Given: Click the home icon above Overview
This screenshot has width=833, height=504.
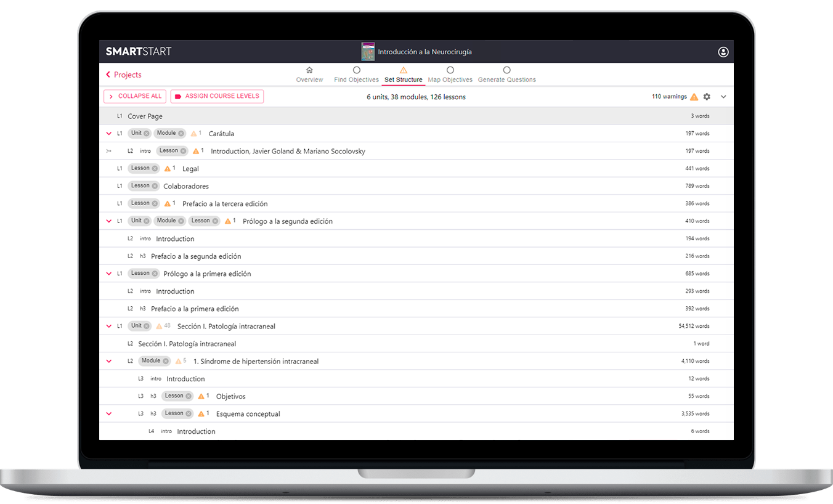Looking at the screenshot, I should (x=309, y=70).
